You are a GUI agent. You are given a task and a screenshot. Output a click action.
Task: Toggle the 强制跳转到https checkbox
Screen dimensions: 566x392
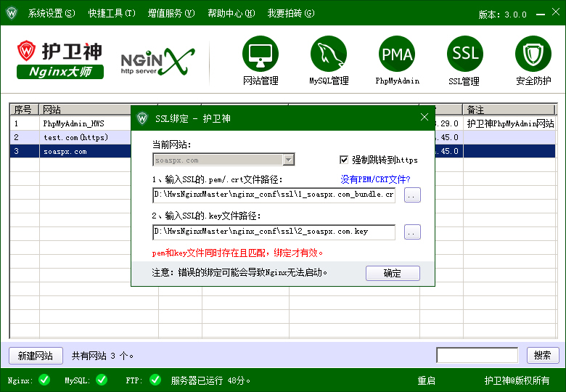344,160
